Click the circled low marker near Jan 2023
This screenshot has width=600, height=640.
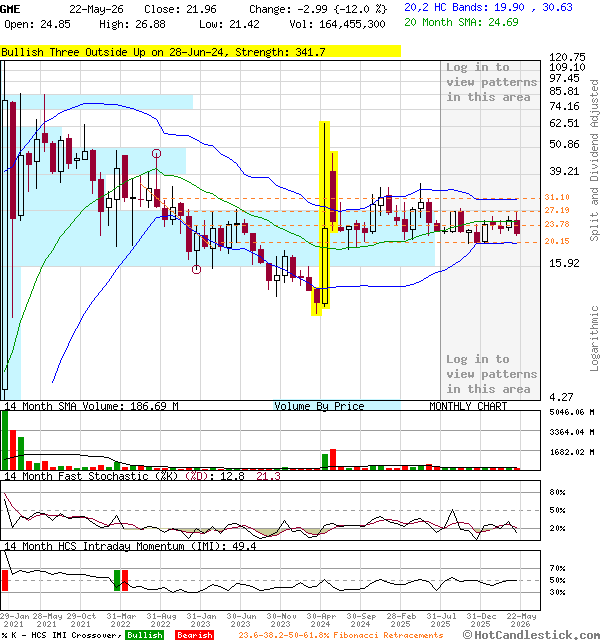(196, 269)
